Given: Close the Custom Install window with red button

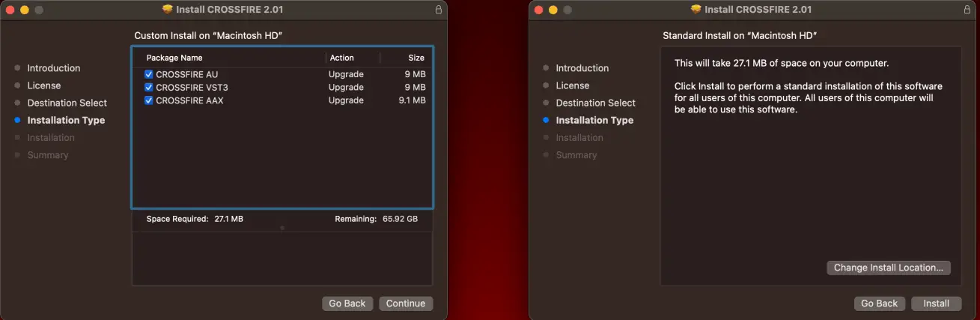Looking at the screenshot, I should tap(10, 10).
